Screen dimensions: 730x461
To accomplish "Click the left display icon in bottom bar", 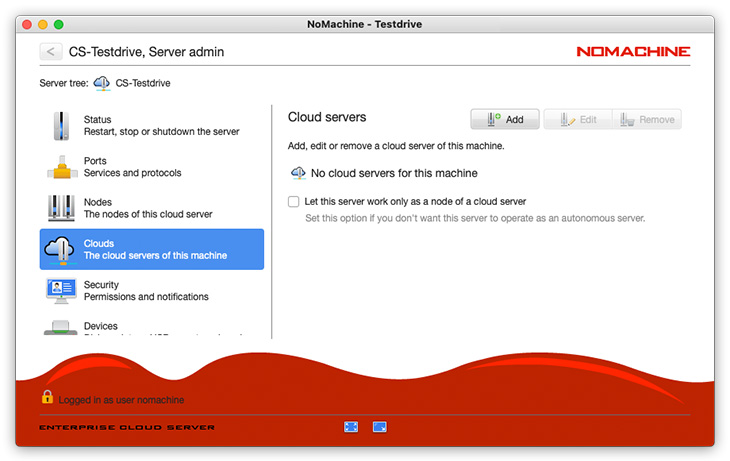I will (x=351, y=427).
